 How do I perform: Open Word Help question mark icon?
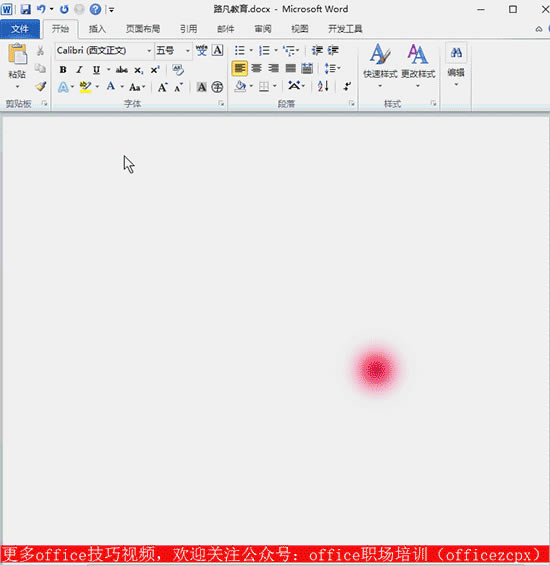95,9
